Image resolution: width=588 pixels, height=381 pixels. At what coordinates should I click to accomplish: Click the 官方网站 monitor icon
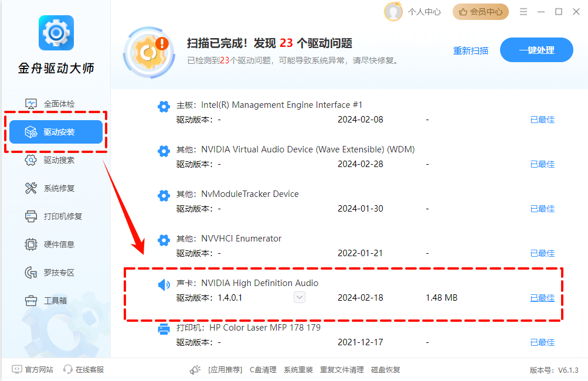pos(17,369)
